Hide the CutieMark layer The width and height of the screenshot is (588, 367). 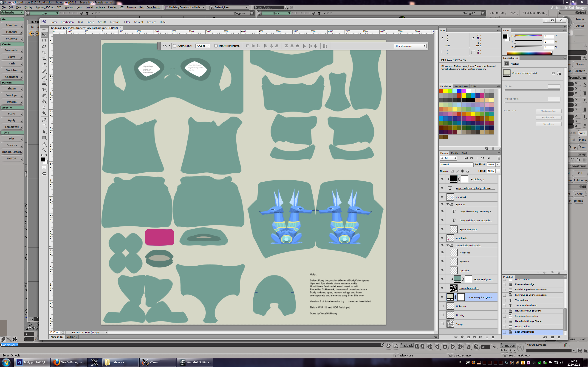[442, 197]
